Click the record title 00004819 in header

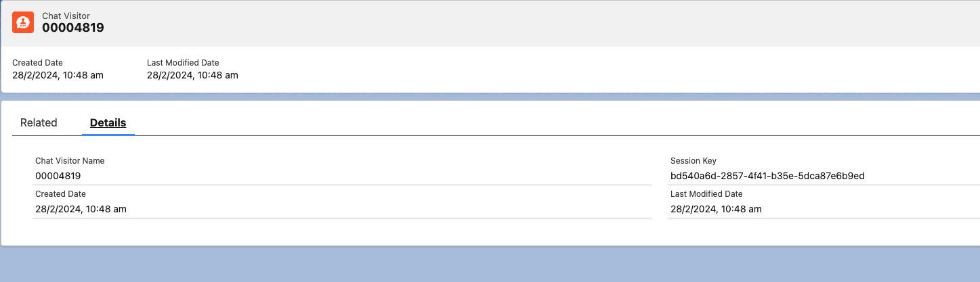coord(73,28)
